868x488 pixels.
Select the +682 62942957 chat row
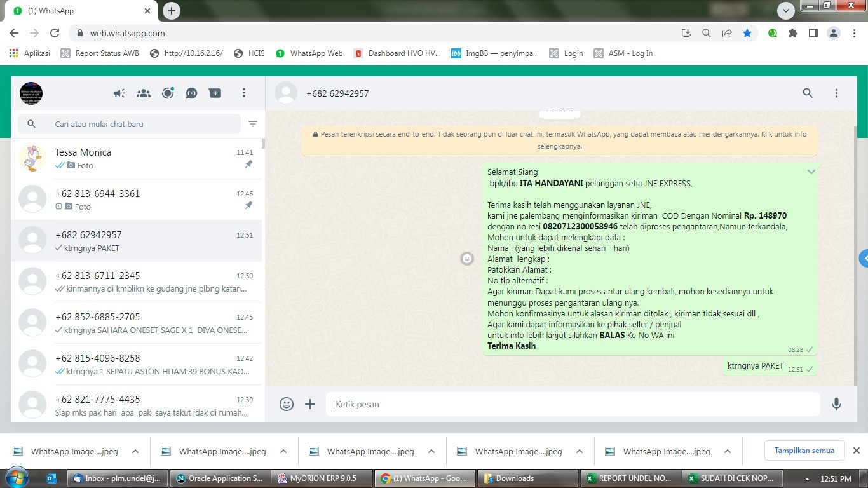[x=137, y=241]
